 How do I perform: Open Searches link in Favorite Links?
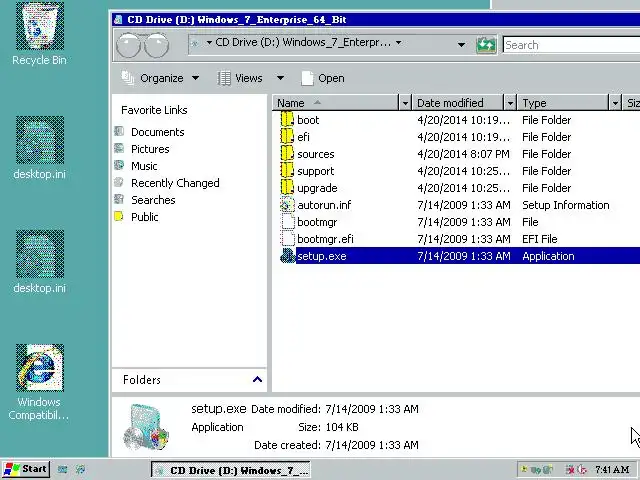pyautogui.click(x=153, y=200)
